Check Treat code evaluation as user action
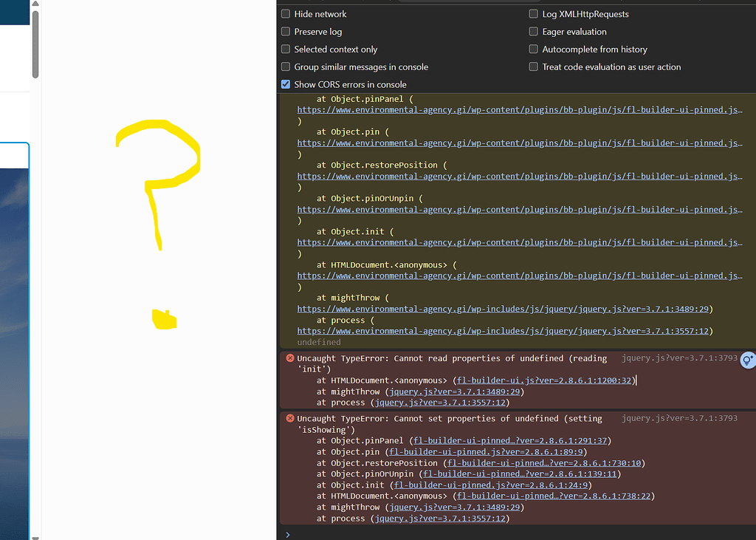756x540 pixels. click(533, 66)
